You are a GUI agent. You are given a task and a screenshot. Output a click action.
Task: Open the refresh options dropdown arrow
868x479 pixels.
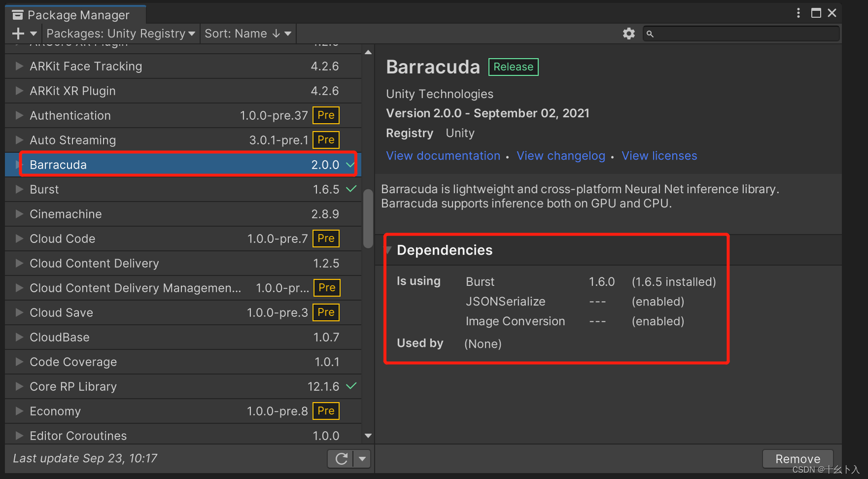coord(362,459)
